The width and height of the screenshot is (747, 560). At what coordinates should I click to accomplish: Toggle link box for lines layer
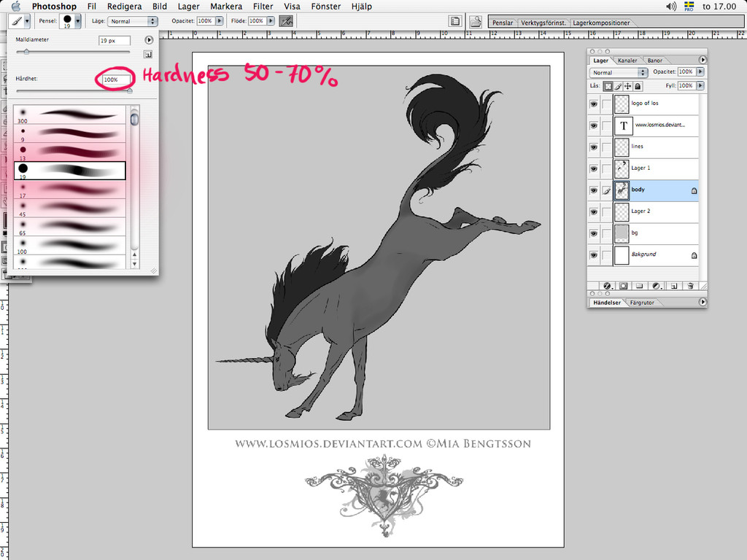(x=606, y=147)
